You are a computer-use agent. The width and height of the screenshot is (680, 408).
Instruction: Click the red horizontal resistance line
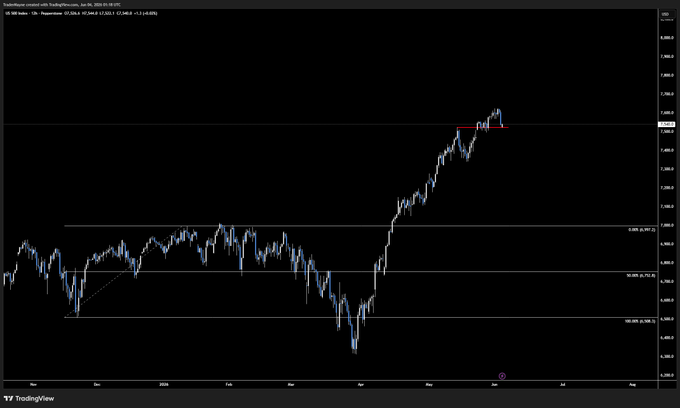click(482, 127)
